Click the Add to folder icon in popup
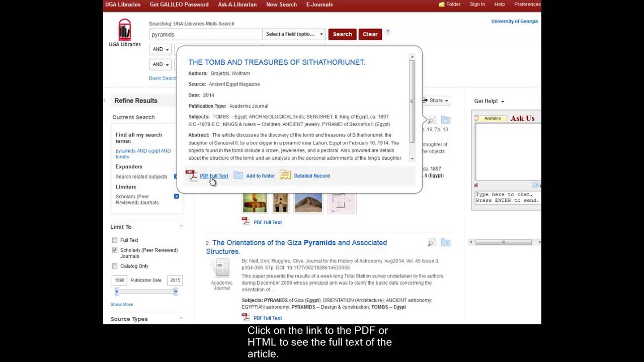Screen dimensions: 644x362 (238, 175)
